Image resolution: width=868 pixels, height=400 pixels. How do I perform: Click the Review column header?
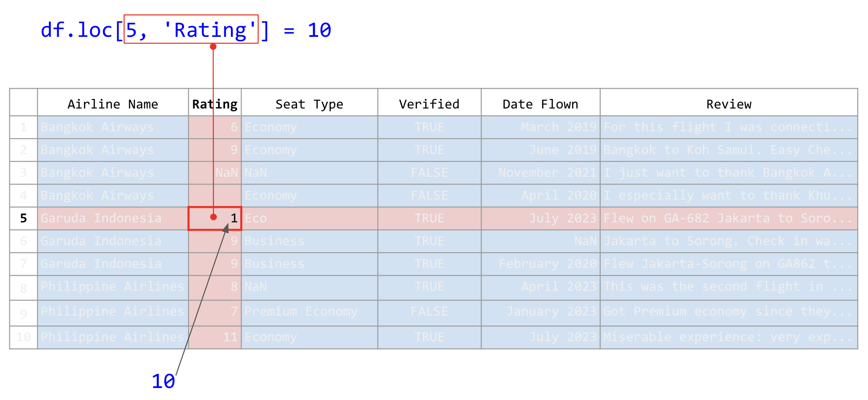coord(729,102)
